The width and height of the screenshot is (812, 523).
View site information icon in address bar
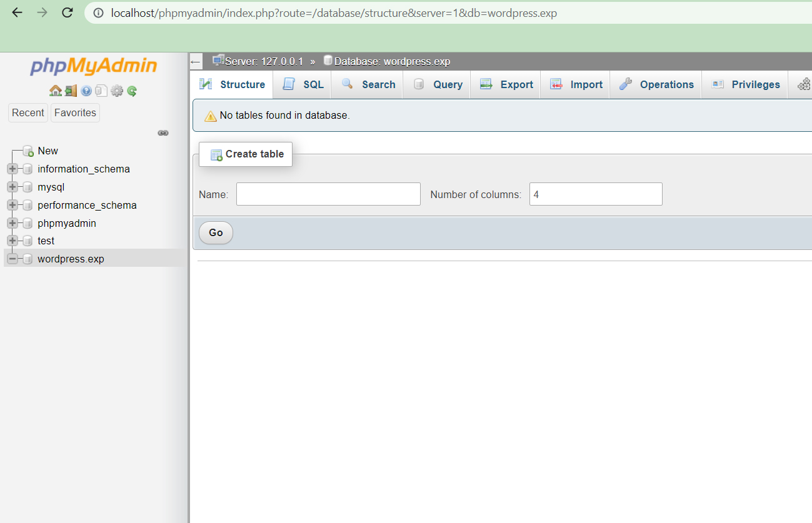tap(98, 12)
